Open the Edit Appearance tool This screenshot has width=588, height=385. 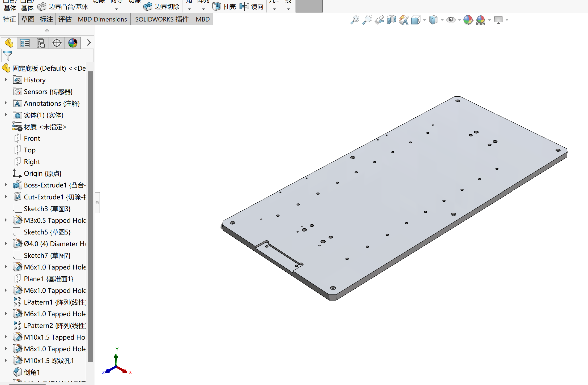click(x=468, y=20)
